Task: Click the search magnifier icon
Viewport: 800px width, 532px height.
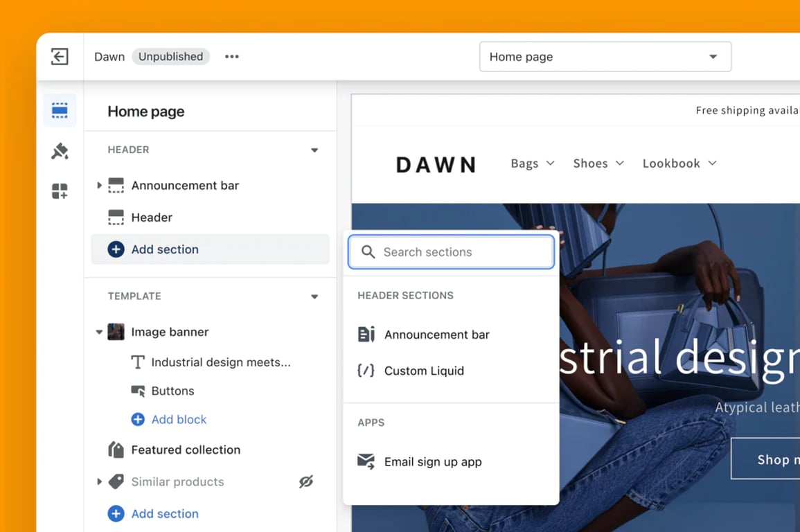Action: 368,252
